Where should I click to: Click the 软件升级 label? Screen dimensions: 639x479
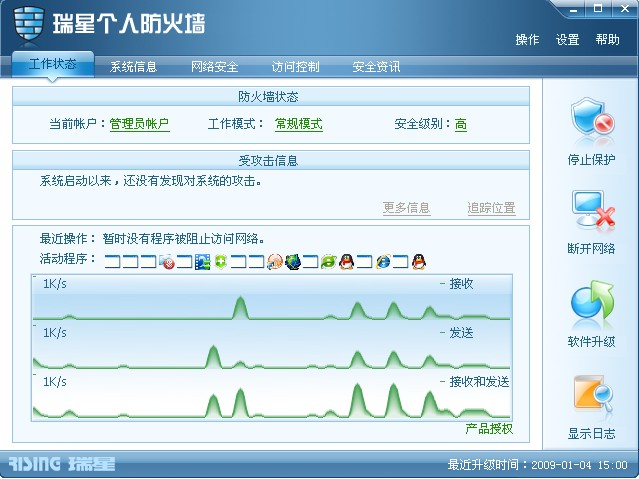pyautogui.click(x=591, y=341)
